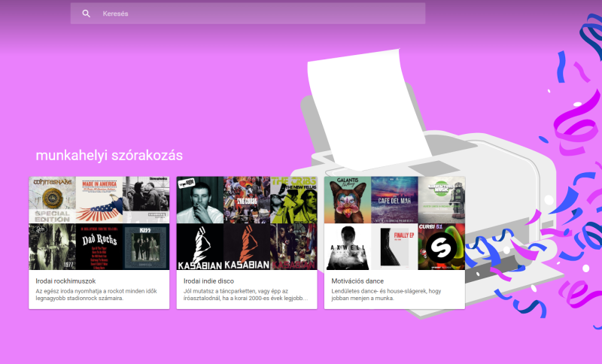Select the Curbi 51 Spinnin' cover

pyautogui.click(x=442, y=247)
